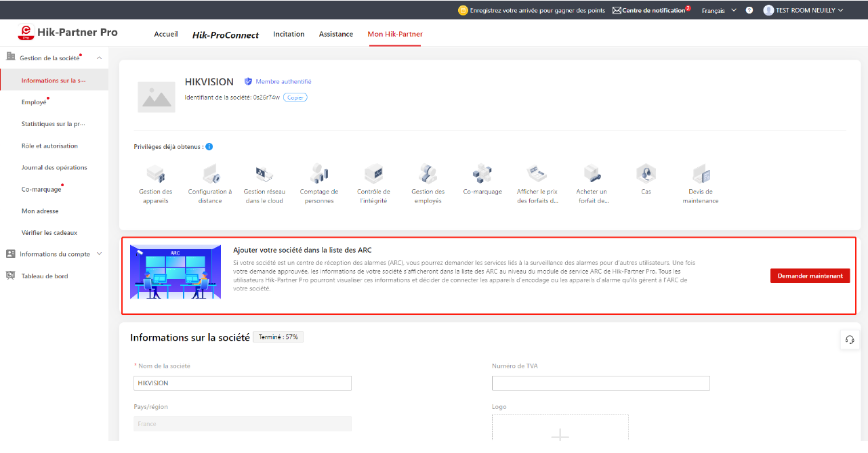The width and height of the screenshot is (868, 453).
Task: Collapse the Gestion de la société section
Action: click(x=99, y=58)
